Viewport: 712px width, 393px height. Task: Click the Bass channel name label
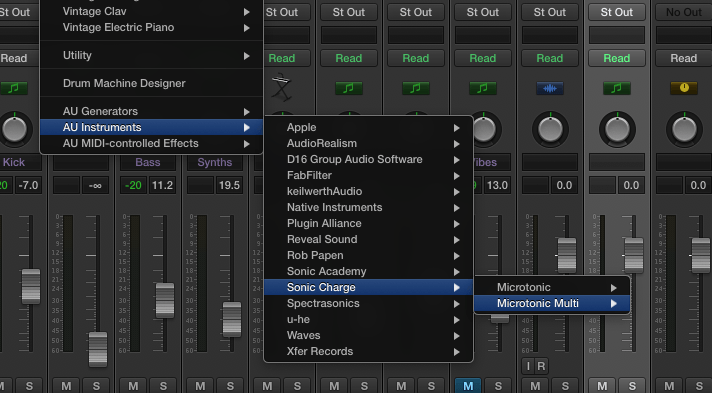(148, 162)
